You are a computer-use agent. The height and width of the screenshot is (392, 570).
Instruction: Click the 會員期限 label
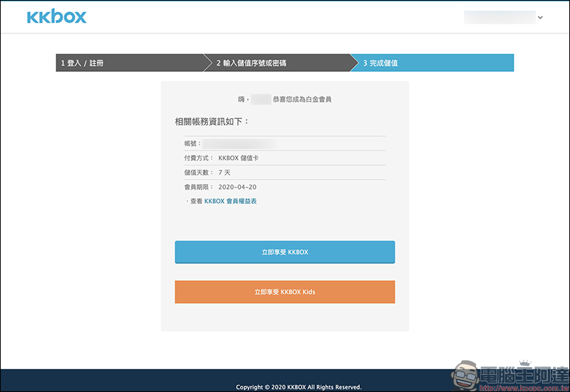pyautogui.click(x=198, y=187)
